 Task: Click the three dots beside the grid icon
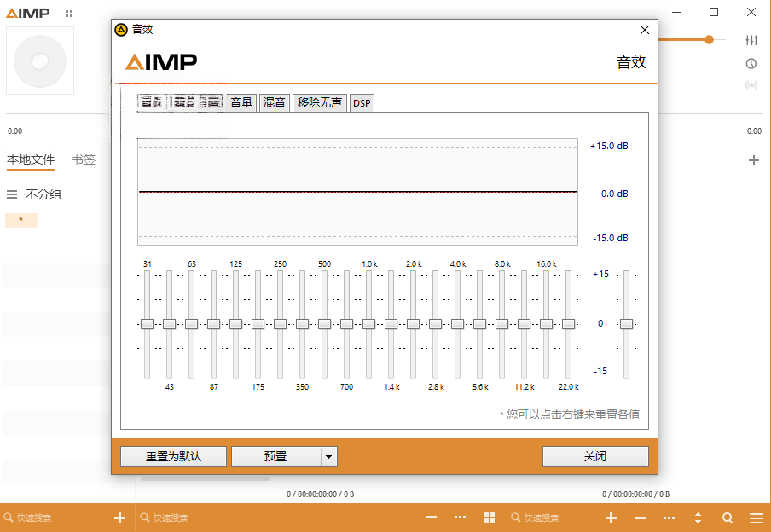pos(461,518)
